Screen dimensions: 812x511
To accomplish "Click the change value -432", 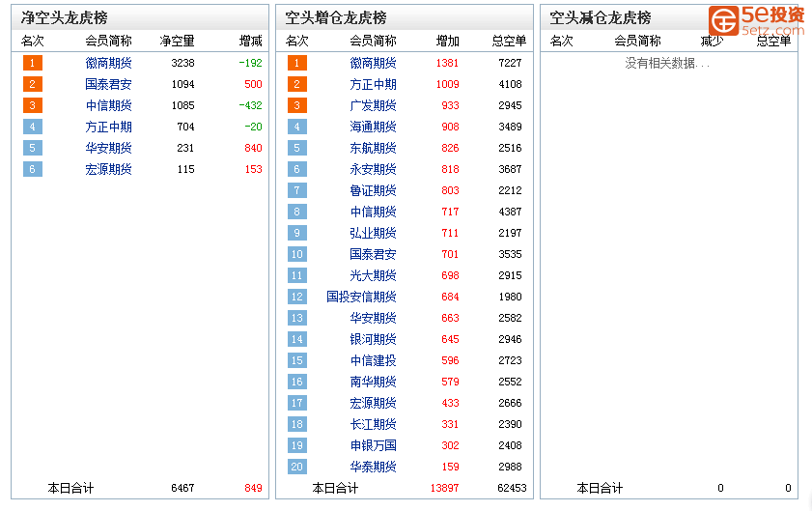I will click(x=251, y=105).
